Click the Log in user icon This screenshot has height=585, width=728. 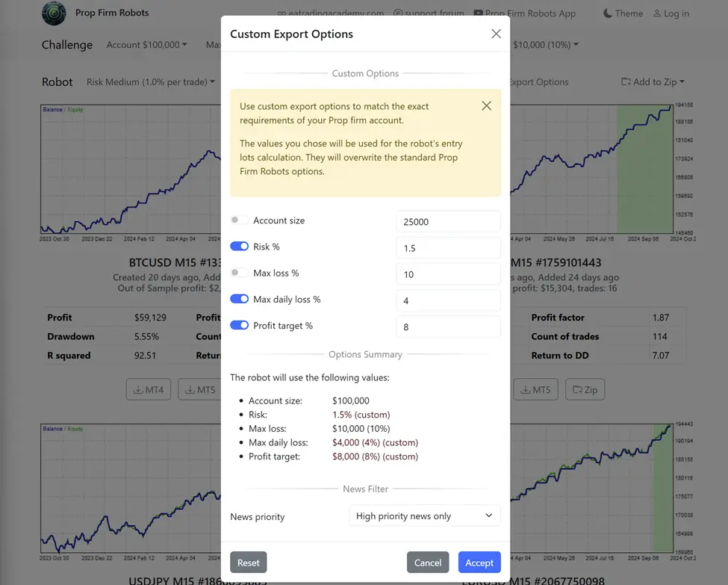coord(657,13)
